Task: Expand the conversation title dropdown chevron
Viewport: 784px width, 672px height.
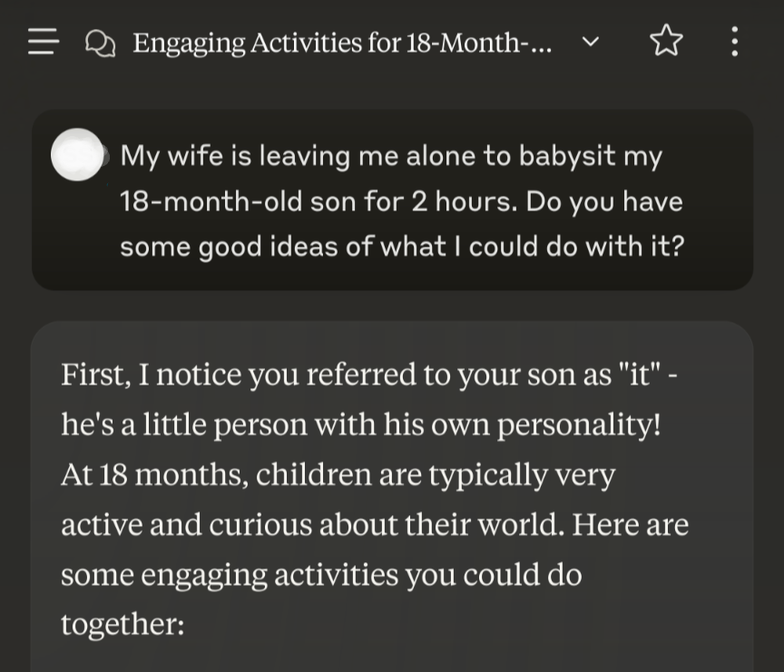Action: coord(590,42)
